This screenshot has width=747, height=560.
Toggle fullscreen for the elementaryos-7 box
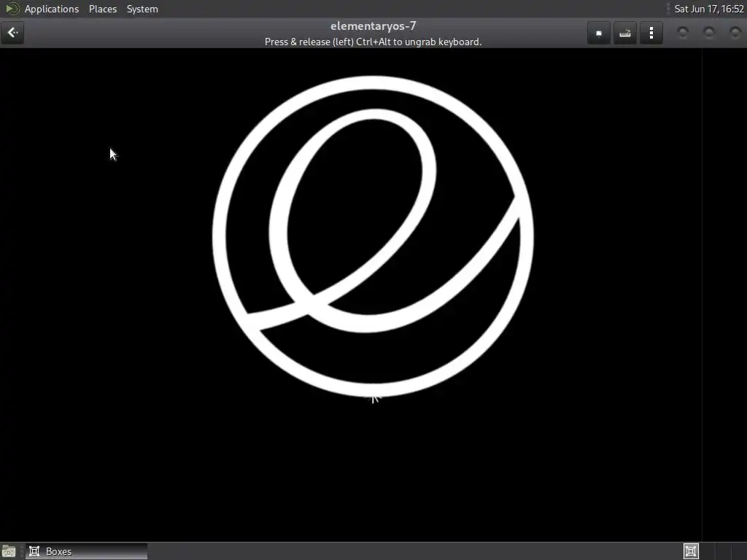(x=599, y=33)
